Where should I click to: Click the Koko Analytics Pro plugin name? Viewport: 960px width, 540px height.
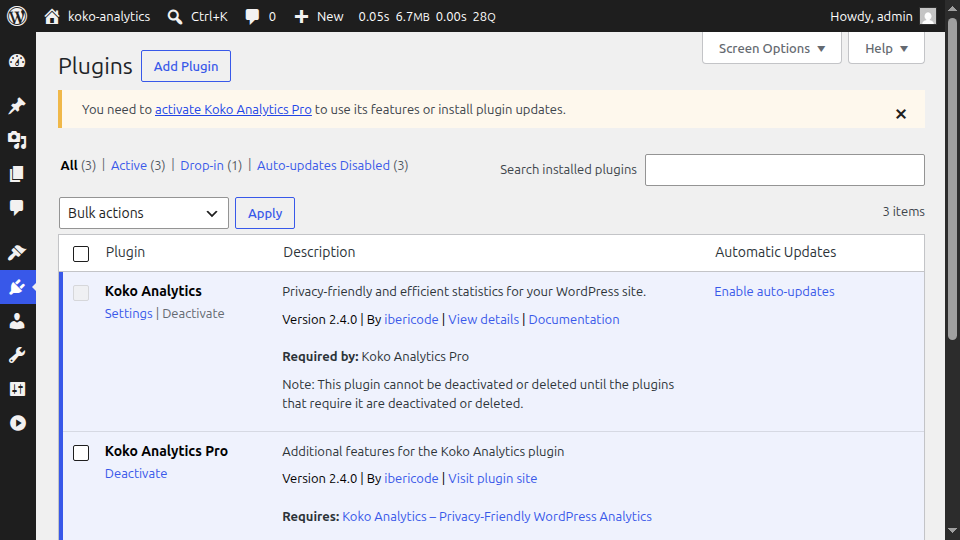tap(166, 451)
